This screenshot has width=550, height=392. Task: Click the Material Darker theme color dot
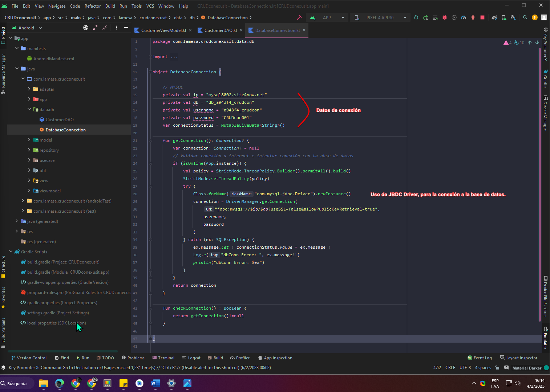pyautogui.click(x=546, y=368)
